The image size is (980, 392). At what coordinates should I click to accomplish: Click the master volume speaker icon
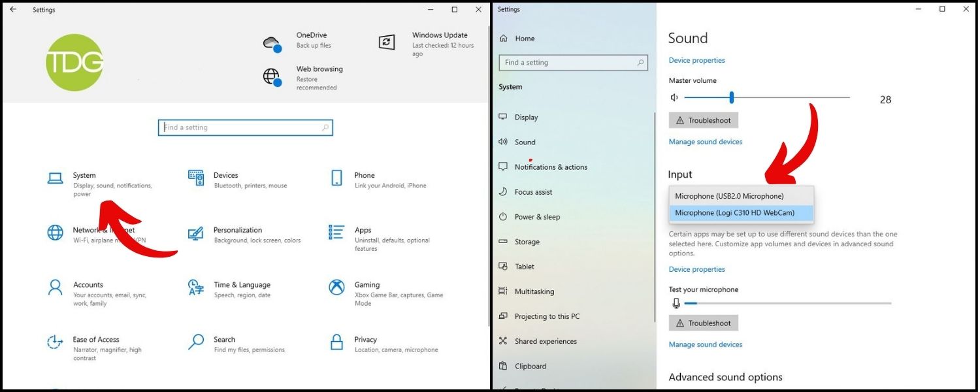pyautogui.click(x=675, y=98)
